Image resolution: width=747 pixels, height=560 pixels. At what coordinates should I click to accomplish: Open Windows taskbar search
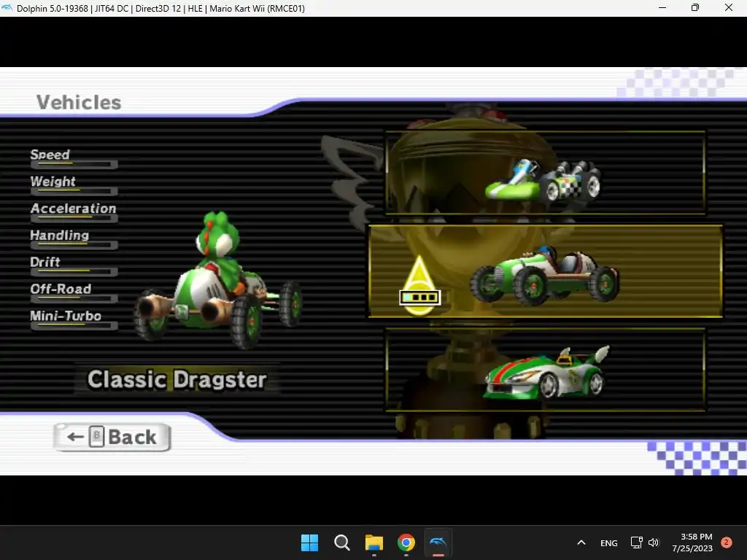point(341,542)
